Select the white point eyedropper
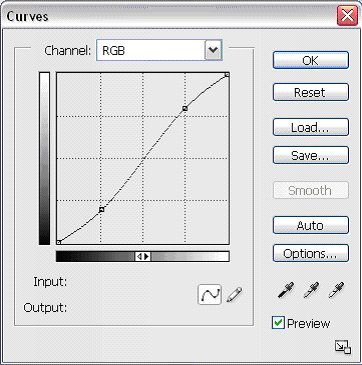This screenshot has width=362, height=365. click(x=336, y=290)
